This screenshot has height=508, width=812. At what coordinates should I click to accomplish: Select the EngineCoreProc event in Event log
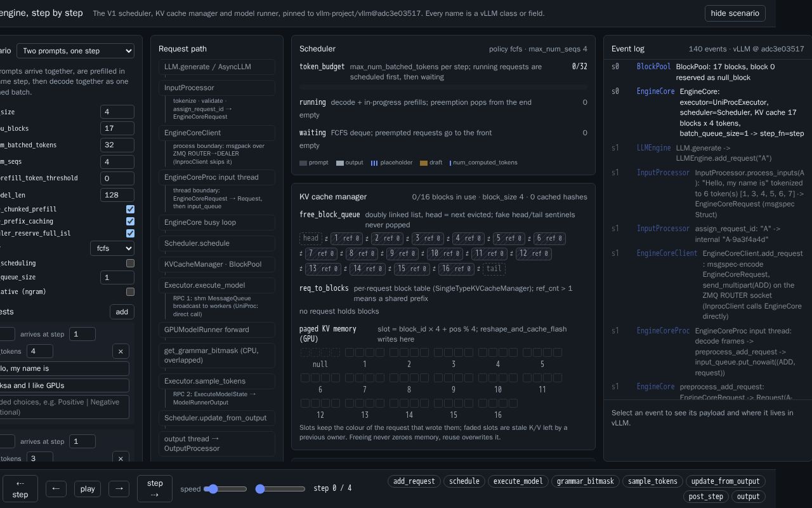pos(708,352)
